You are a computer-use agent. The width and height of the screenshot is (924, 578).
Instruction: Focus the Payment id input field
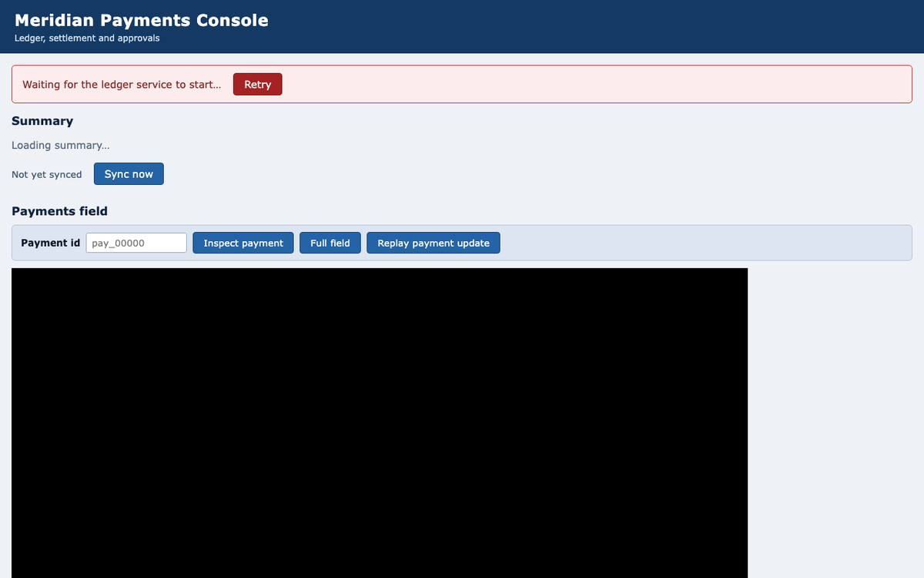[136, 243]
